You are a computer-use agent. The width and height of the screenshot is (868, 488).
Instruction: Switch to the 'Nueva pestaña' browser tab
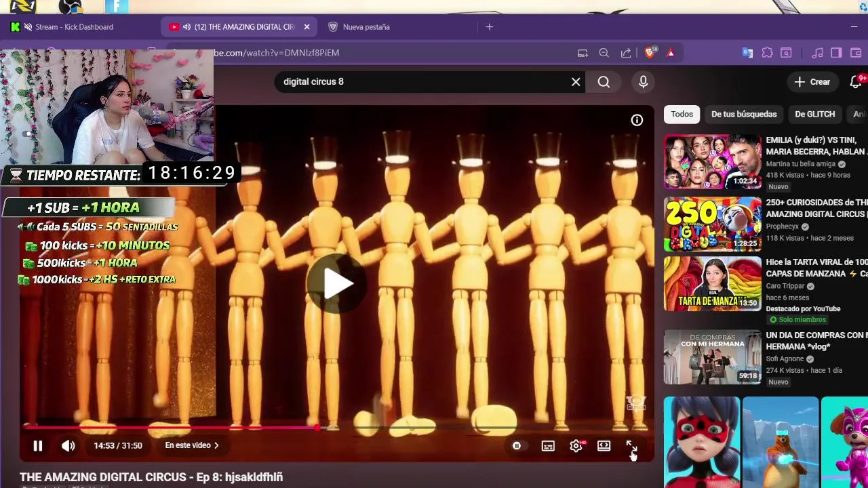[x=366, y=27]
